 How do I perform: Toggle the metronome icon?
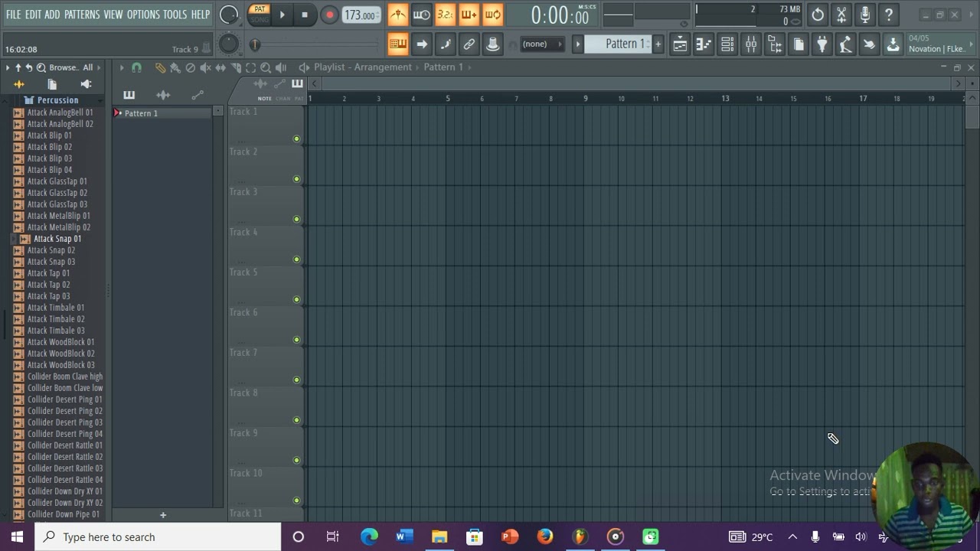pos(398,15)
